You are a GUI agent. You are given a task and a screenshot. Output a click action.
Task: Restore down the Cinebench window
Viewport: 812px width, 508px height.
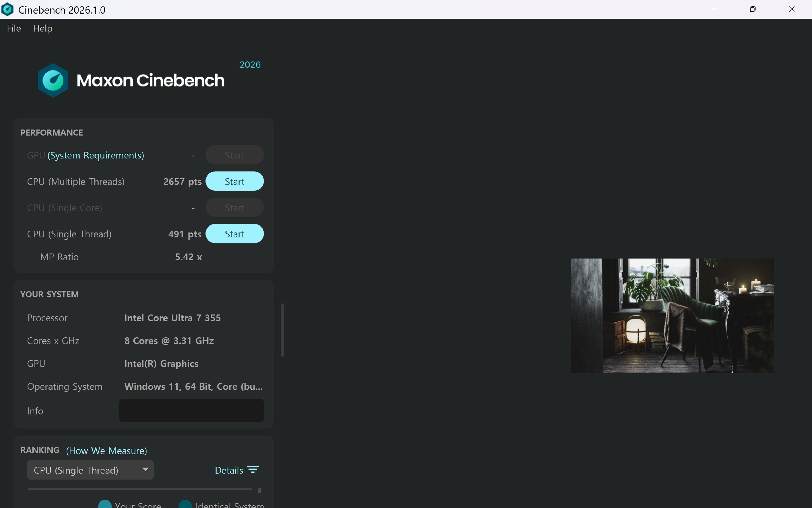pos(753,9)
